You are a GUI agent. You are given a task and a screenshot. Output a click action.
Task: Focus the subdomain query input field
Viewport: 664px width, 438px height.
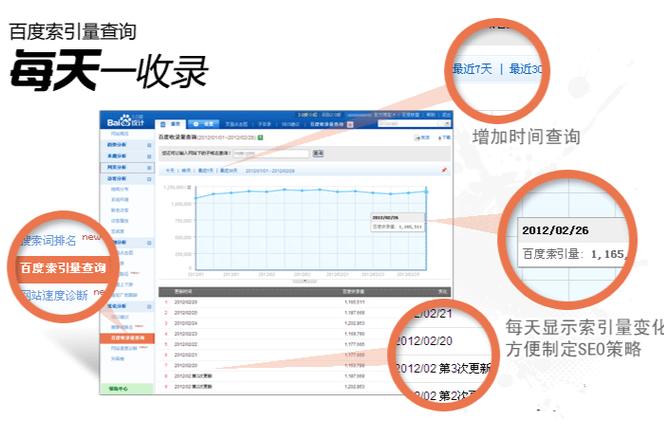tap(271, 153)
